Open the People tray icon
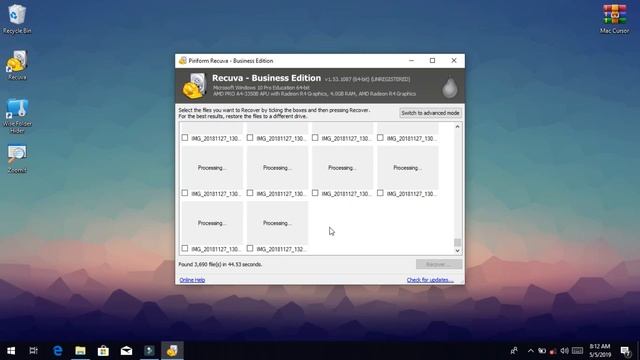Screen dimensions: 640x360 pos(514,351)
